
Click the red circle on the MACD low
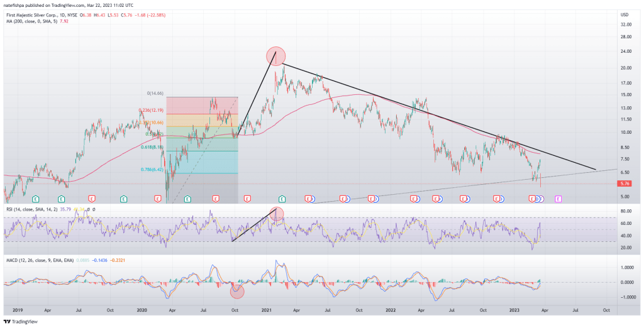tap(237, 290)
